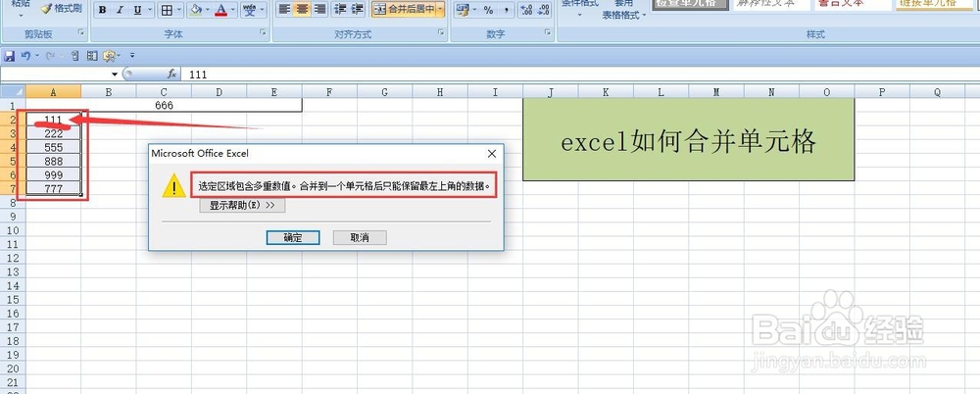Apply red font color A
Image resolution: width=980 pixels, height=394 pixels.
pos(220,10)
